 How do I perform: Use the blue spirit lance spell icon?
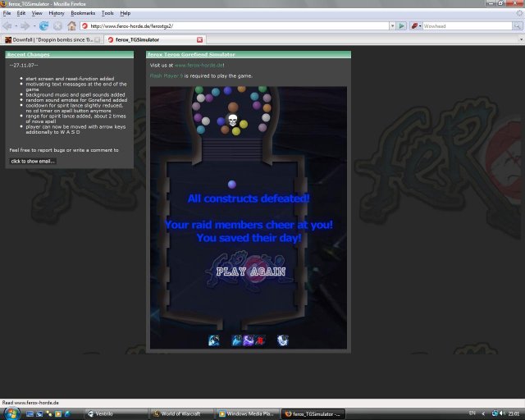click(x=237, y=340)
